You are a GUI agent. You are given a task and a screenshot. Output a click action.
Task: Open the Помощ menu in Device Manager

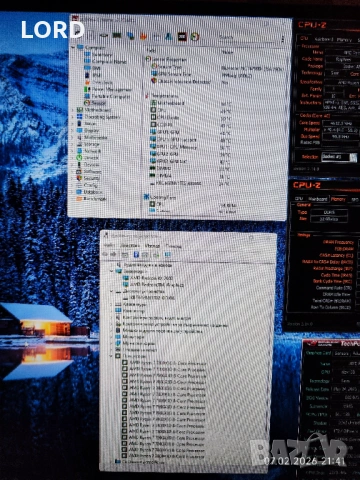click(173, 246)
